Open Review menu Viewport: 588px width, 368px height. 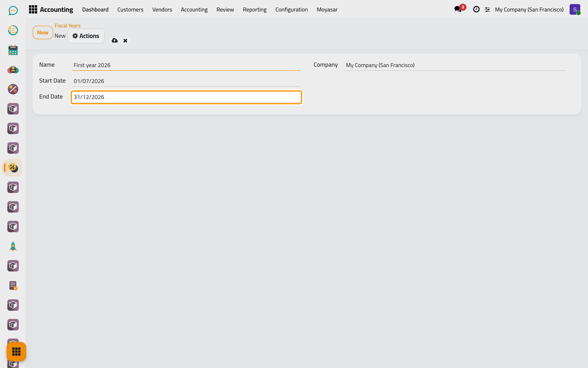225,10
